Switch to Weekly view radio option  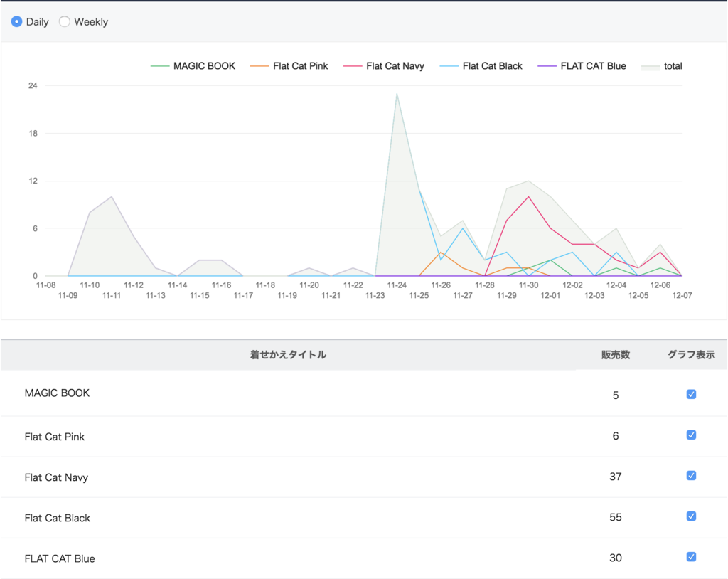65,22
